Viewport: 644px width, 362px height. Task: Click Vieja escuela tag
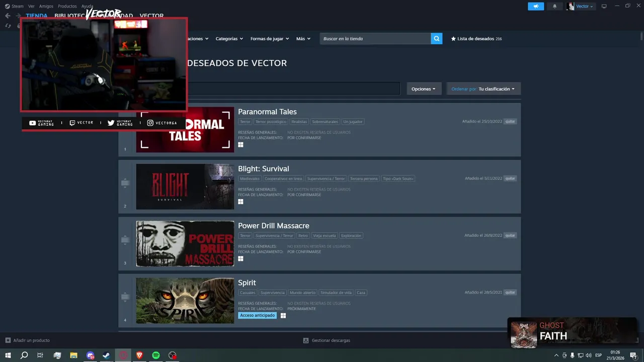click(325, 235)
